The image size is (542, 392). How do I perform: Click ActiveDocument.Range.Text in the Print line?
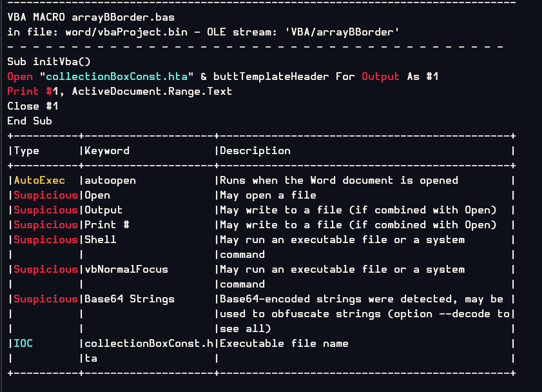(x=152, y=92)
